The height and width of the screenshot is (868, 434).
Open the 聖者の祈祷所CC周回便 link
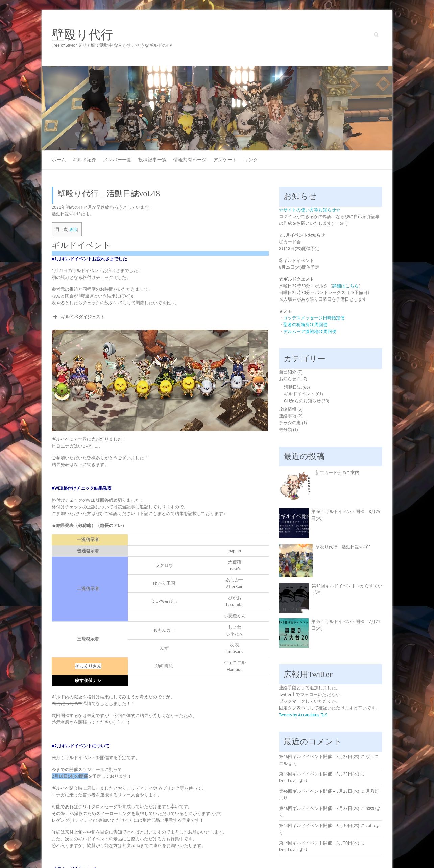(x=305, y=324)
